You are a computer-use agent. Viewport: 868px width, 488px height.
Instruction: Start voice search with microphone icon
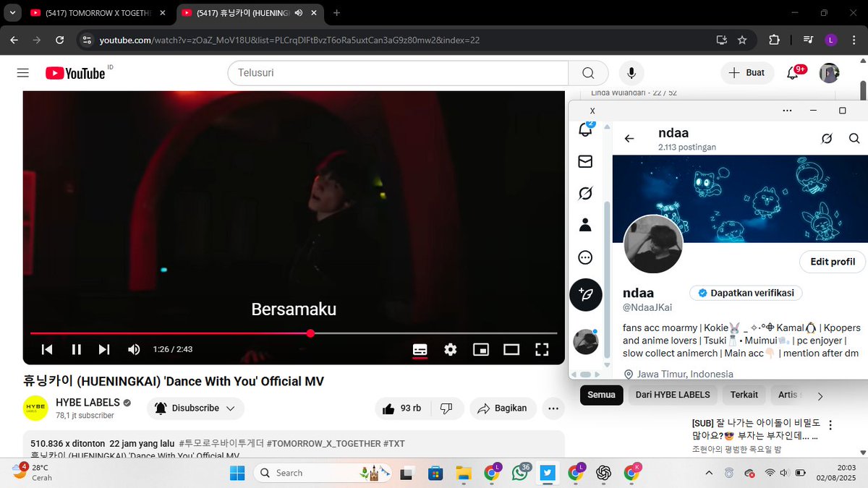(631, 73)
